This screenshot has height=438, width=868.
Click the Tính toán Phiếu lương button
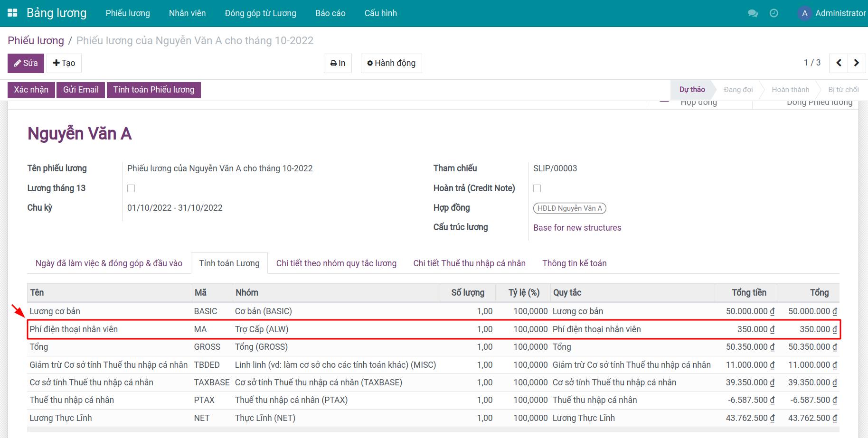coord(153,90)
